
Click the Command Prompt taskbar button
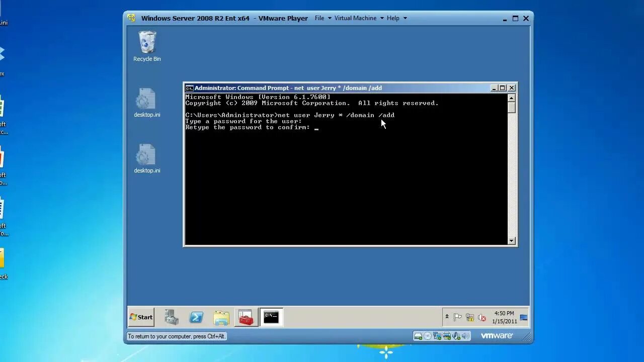[271, 317]
